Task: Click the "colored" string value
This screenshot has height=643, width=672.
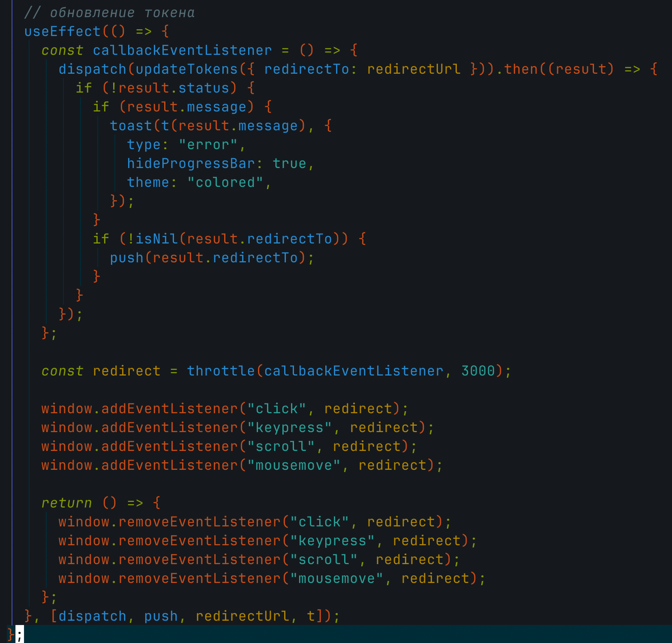Action: (x=226, y=182)
